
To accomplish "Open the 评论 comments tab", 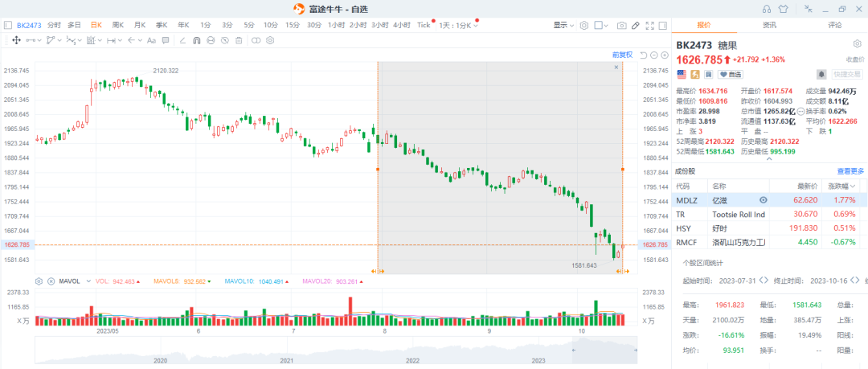I will [x=835, y=25].
